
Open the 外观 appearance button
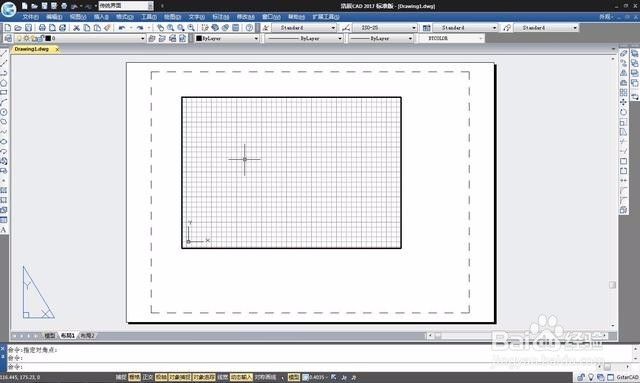[x=606, y=17]
